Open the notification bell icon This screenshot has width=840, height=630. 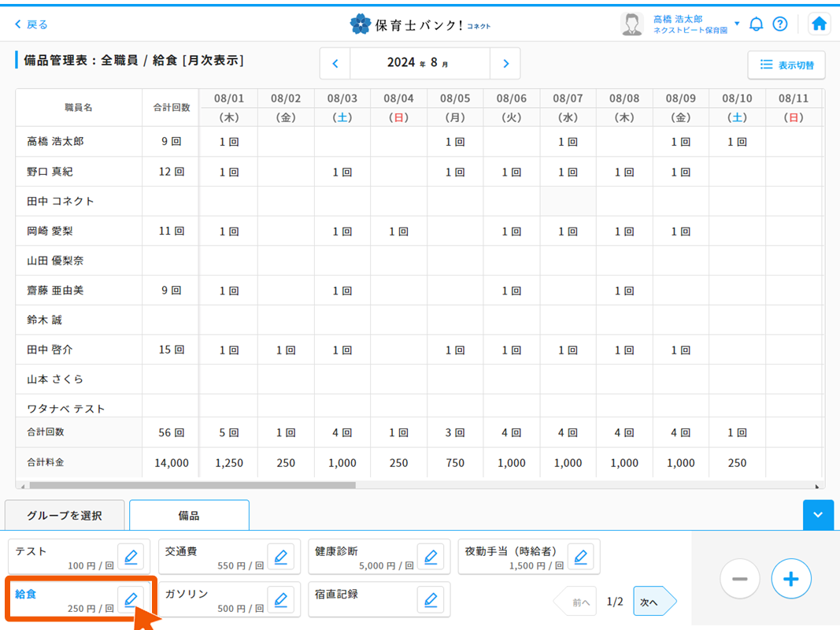756,24
